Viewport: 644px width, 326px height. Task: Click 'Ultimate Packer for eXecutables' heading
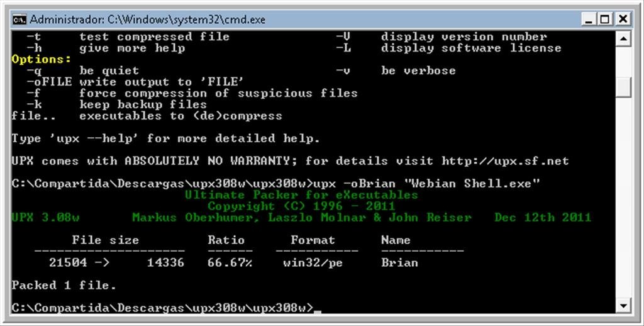pyautogui.click(x=301, y=195)
